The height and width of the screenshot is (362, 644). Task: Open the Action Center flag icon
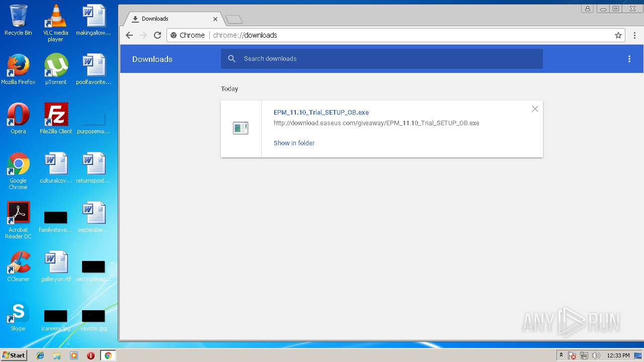pos(572,355)
